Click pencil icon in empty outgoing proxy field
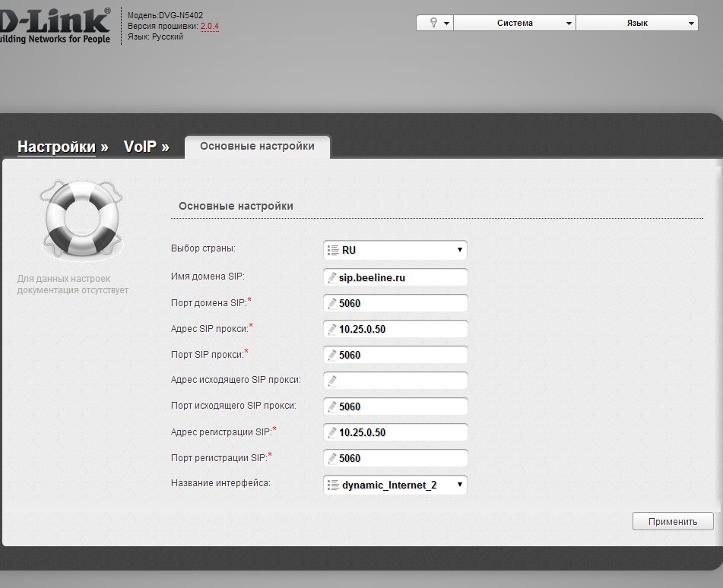 (x=331, y=381)
